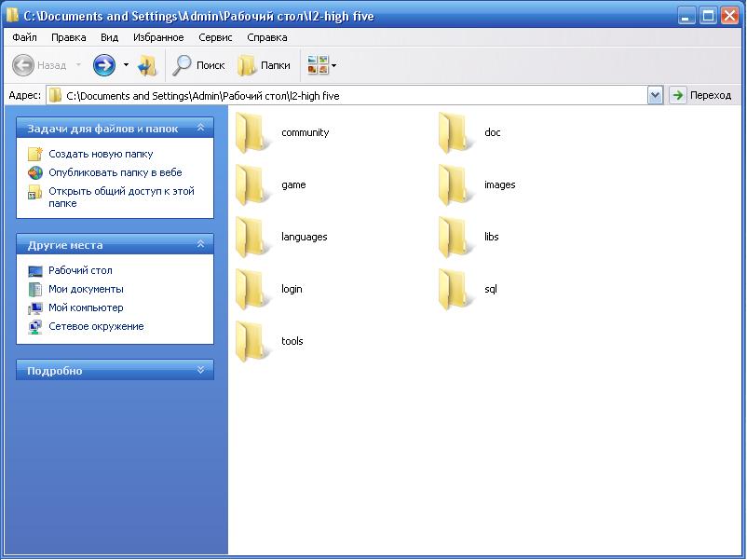
Task: Open the Правка menu
Action: click(69, 37)
